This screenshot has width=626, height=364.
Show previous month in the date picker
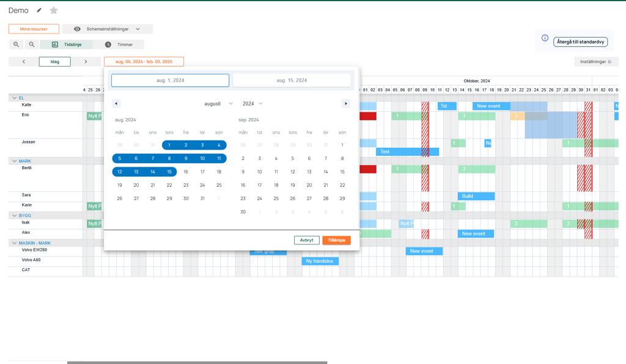116,104
